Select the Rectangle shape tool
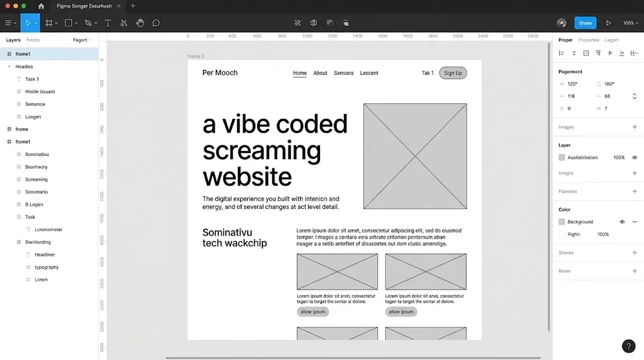Image resolution: width=644 pixels, height=360 pixels. click(69, 23)
